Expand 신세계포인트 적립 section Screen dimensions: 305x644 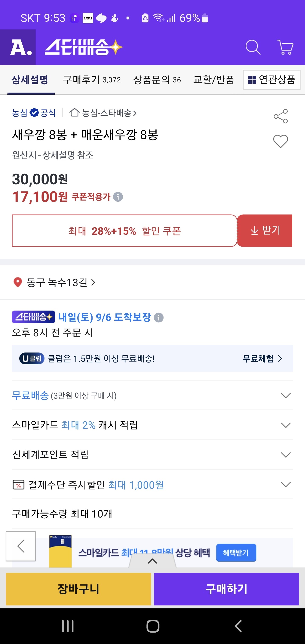coord(286,454)
